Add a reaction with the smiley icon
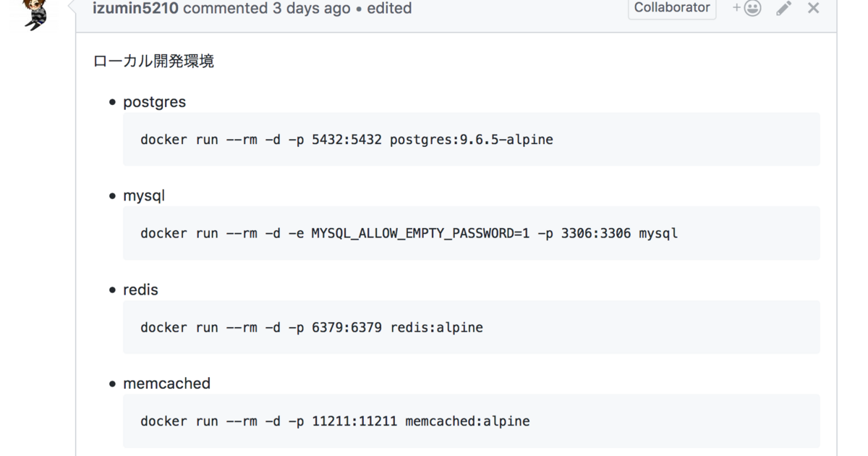This screenshot has height=456, width=868. pos(747,9)
